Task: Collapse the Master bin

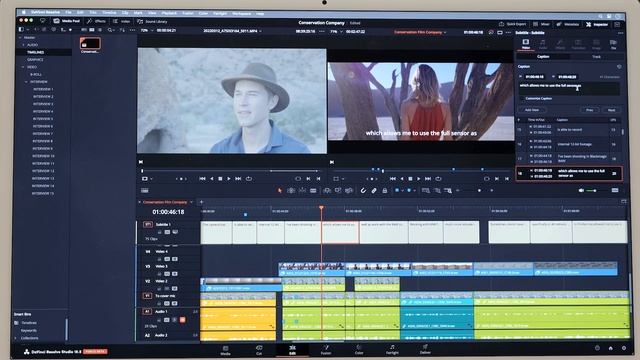Action: 20,38
